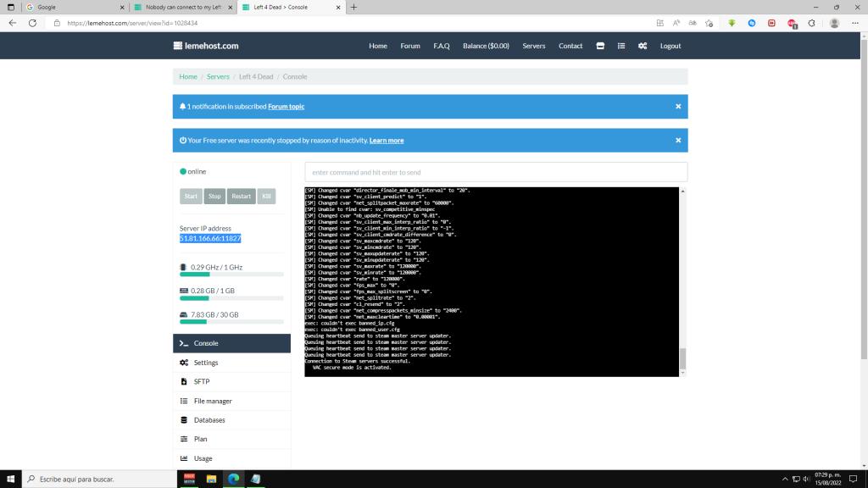Viewport: 868px width, 488px height.
Task: Open File Explorer from the taskbar
Action: click(211, 479)
